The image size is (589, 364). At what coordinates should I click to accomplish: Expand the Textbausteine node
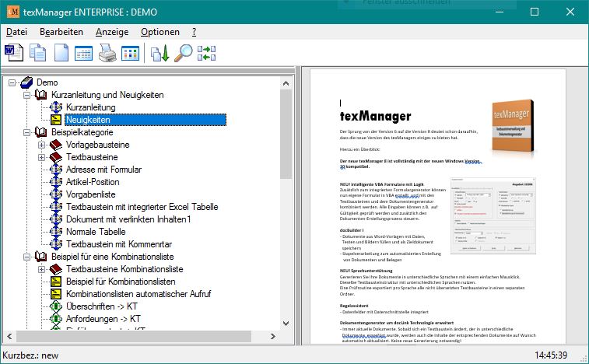click(42, 157)
